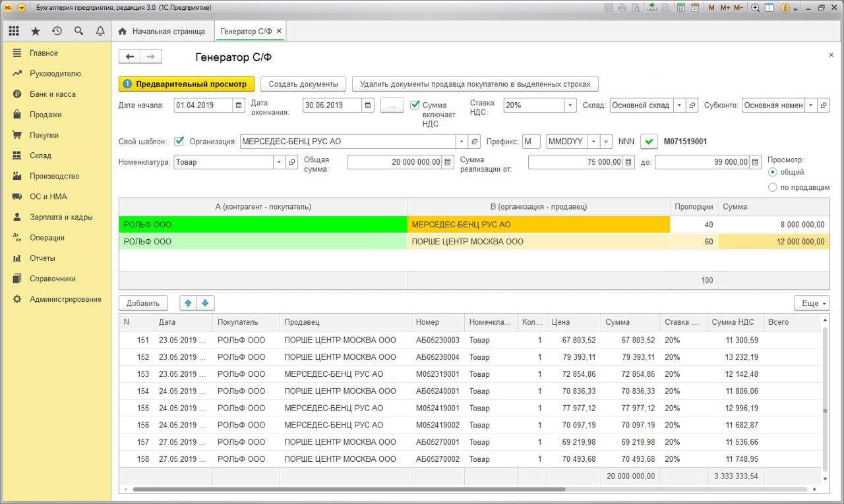Image resolution: width=844 pixels, height=504 pixels.
Task: Click the period selection '...' button
Action: (x=392, y=105)
